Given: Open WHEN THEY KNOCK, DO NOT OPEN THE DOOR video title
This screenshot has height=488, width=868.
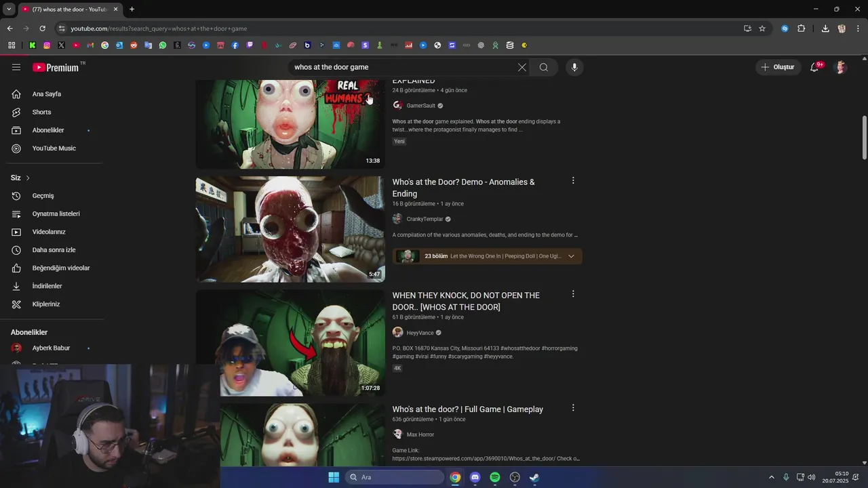Looking at the screenshot, I should click(466, 301).
